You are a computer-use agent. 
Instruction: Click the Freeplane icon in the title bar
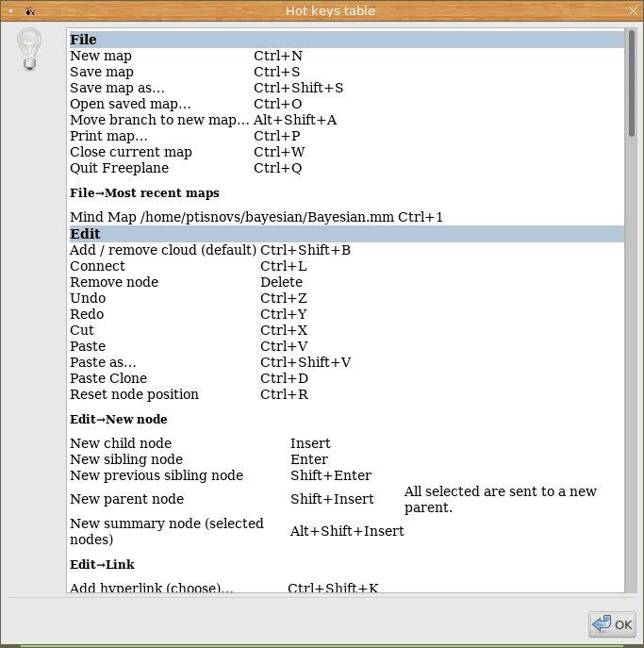click(x=30, y=11)
